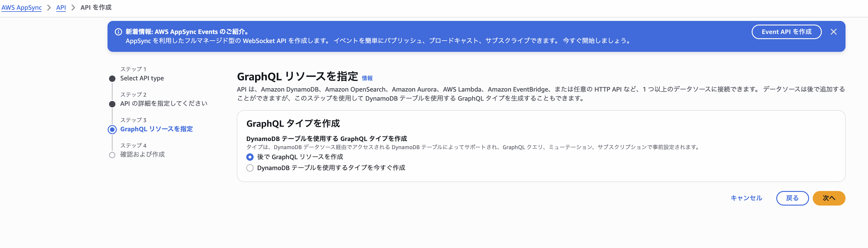Image resolution: width=868 pixels, height=248 pixels.
Task: Click the Event API を作成 button
Action: pyautogui.click(x=787, y=32)
